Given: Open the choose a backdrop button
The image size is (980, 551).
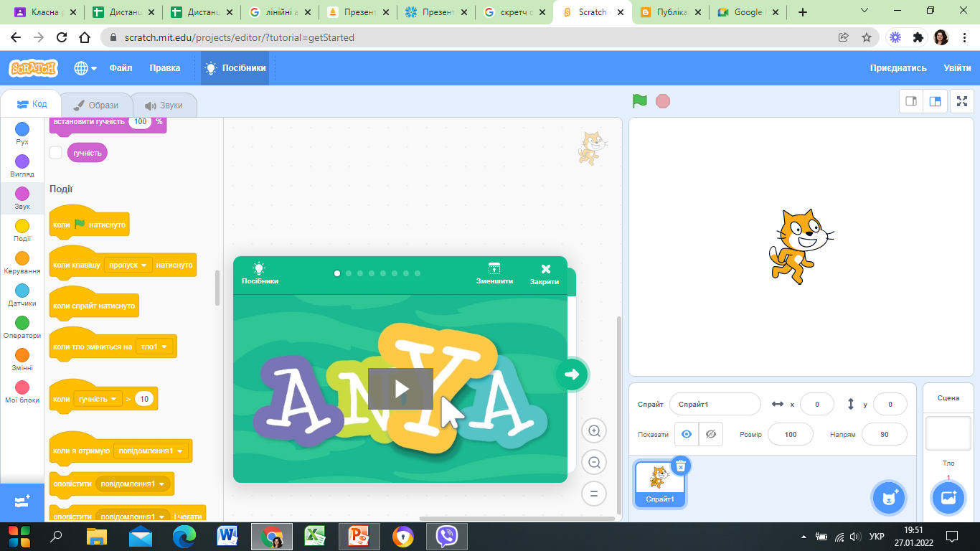Looking at the screenshot, I should pos(948,497).
